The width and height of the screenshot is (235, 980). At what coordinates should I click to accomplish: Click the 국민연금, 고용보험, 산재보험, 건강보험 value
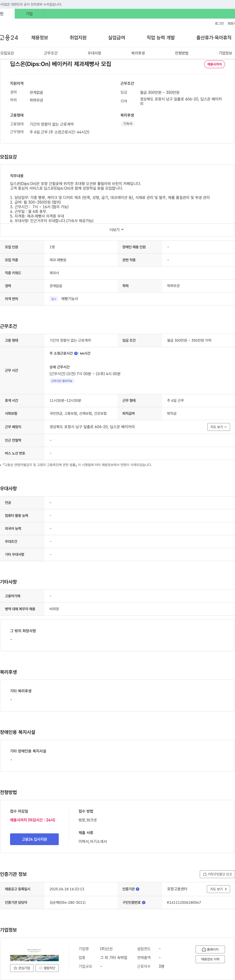[78, 414]
